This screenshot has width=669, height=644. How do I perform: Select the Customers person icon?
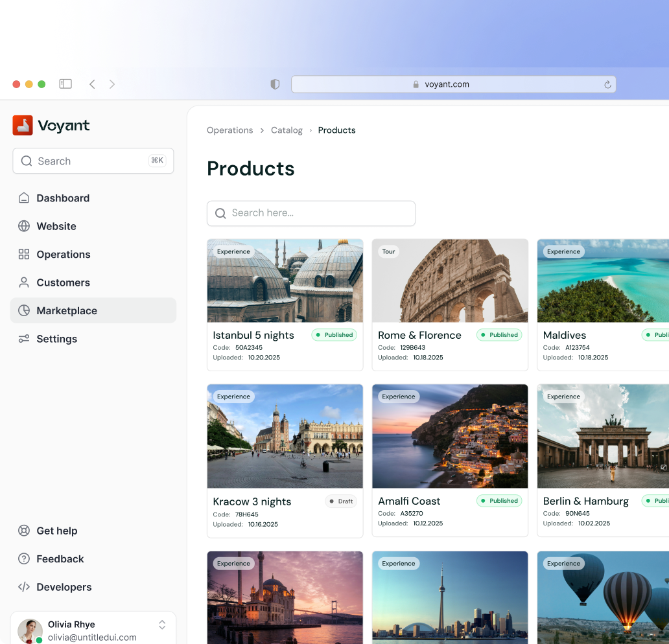pos(23,282)
